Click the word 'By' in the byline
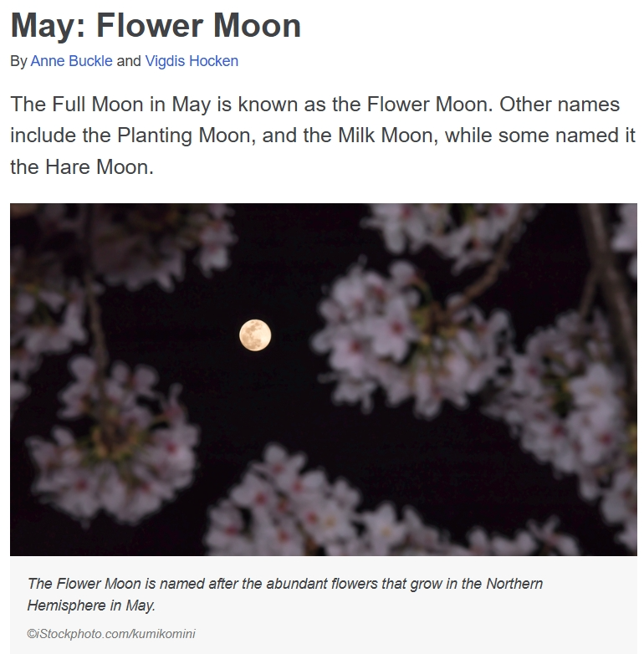This screenshot has height=654, width=644. click(18, 61)
